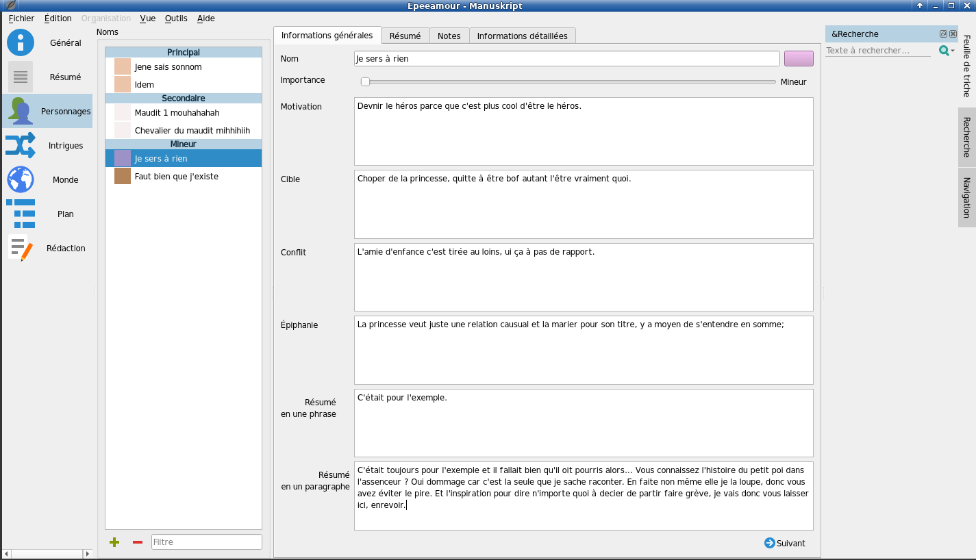Open the Informations détaillées tab
This screenshot has height=560, width=976.
coord(523,36)
